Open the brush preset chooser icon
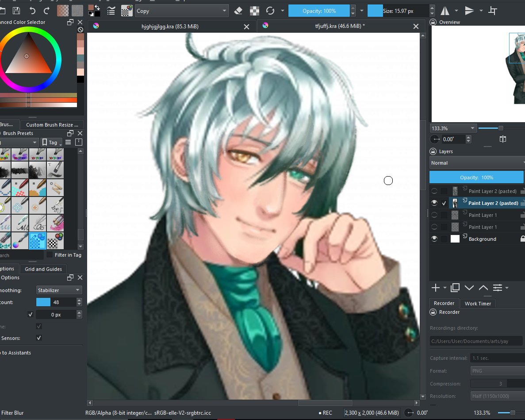Viewport: 525px width, 420px height. coord(126,11)
